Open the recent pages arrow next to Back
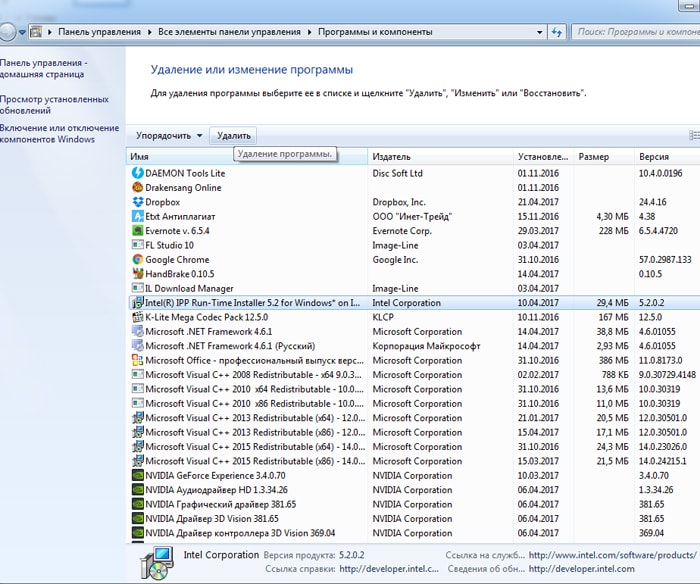The image size is (700, 584). (22, 32)
